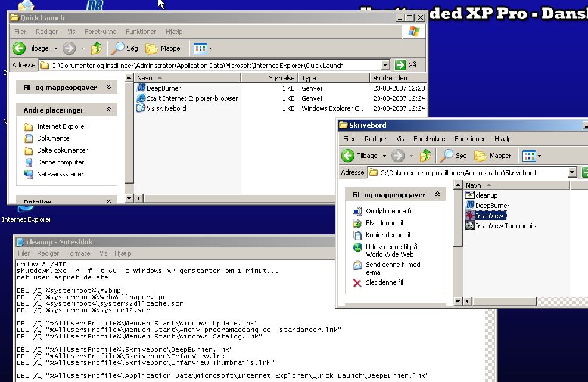
Task: Click Slet denne fil delete task
Action: click(x=378, y=282)
